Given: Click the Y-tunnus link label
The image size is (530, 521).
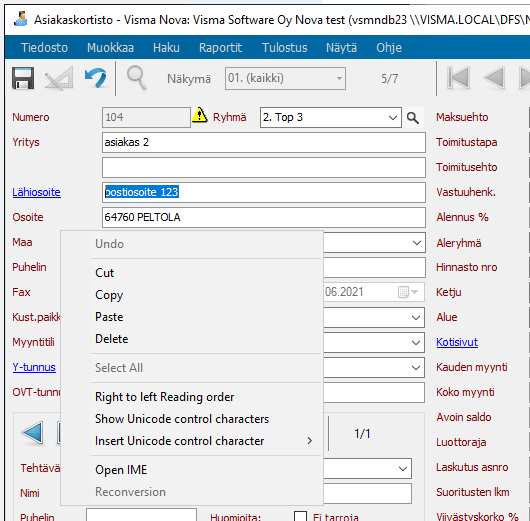Looking at the screenshot, I should (x=34, y=367).
